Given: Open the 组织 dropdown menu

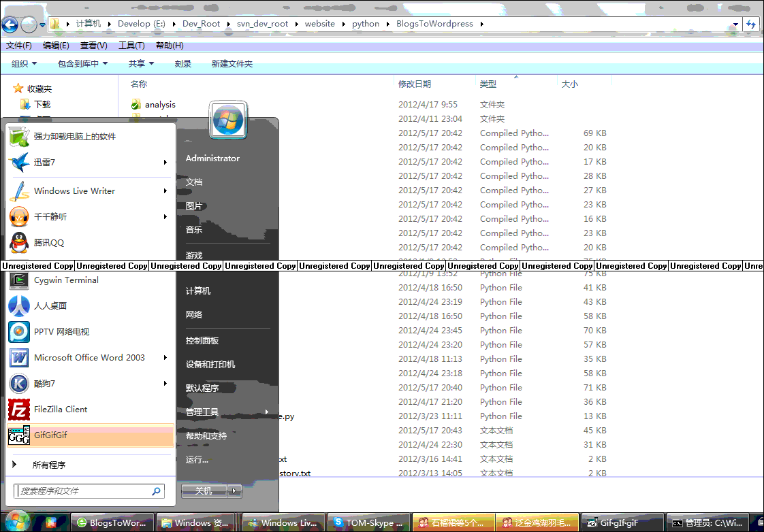Looking at the screenshot, I should pyautogui.click(x=23, y=63).
